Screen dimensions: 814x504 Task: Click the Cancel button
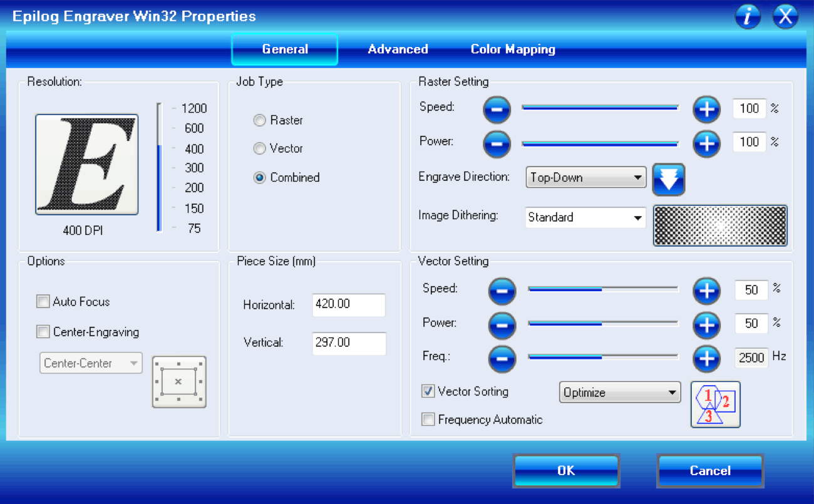pyautogui.click(x=710, y=471)
